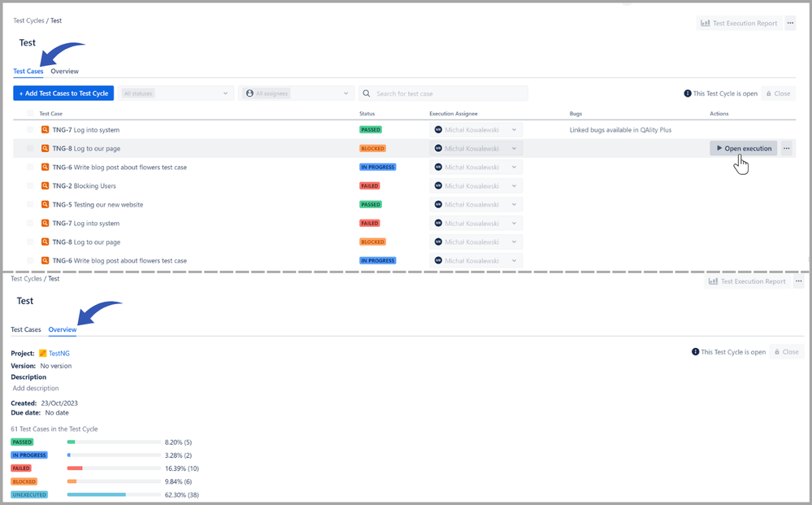Screen dimensions: 812x505
Task: Check the checkbox for TNG-2 Blocking Users
Action: pos(30,185)
